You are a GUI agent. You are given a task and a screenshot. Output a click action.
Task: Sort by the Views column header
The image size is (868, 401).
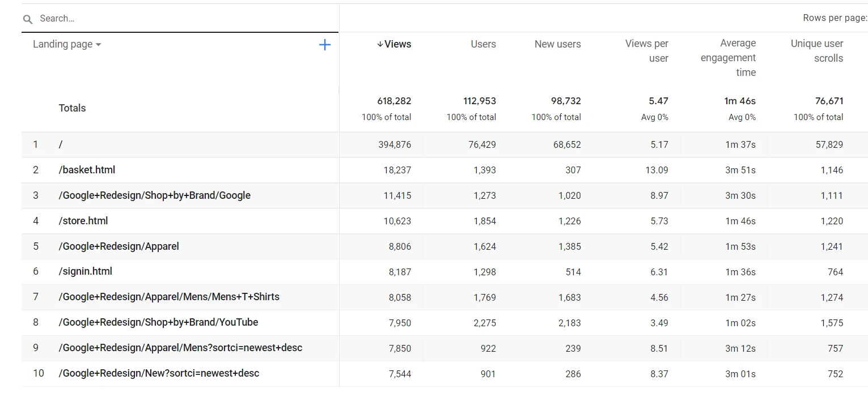(394, 44)
